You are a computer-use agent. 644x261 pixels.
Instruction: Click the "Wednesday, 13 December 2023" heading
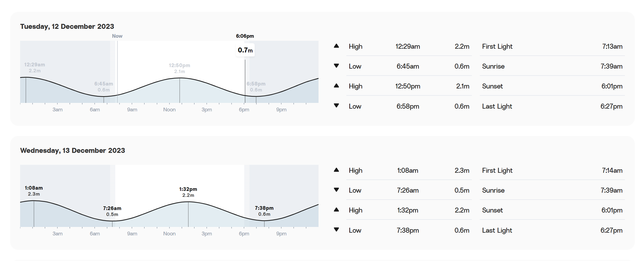click(73, 150)
